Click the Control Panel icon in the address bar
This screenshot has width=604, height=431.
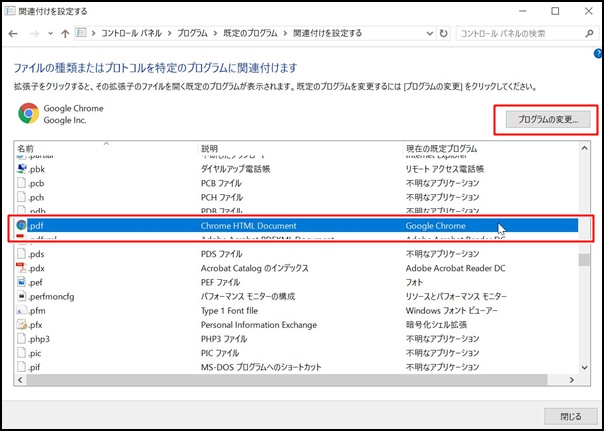[81, 34]
